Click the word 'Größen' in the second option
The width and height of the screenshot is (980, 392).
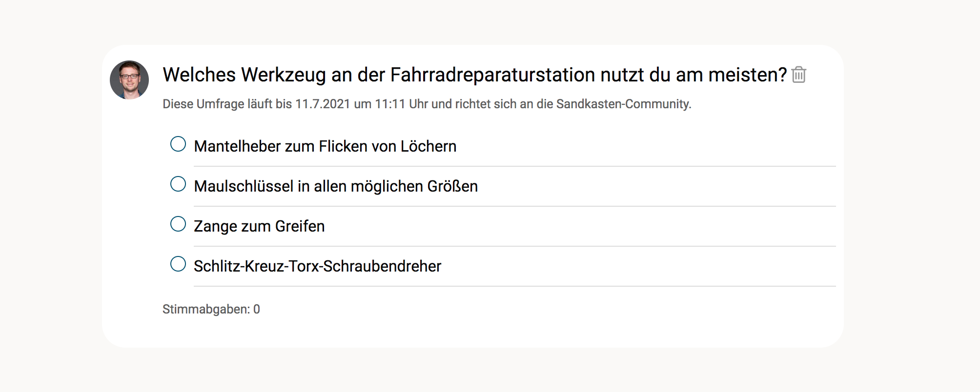point(452,186)
